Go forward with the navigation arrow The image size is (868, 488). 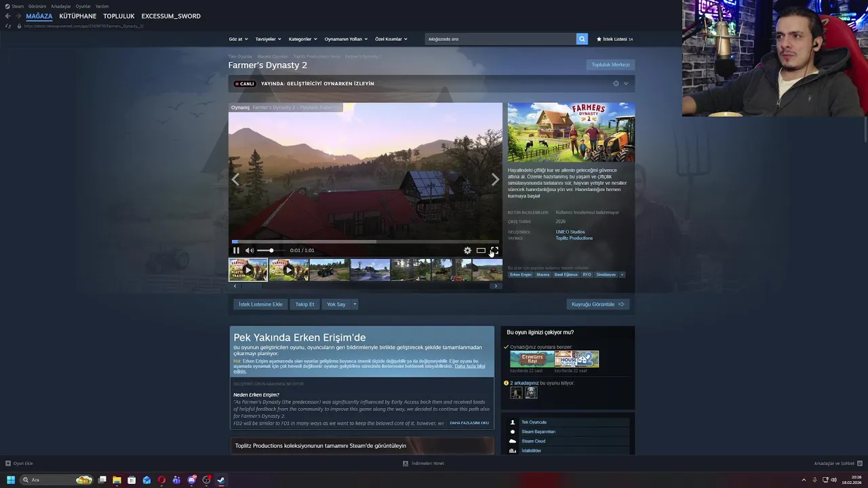(x=18, y=16)
